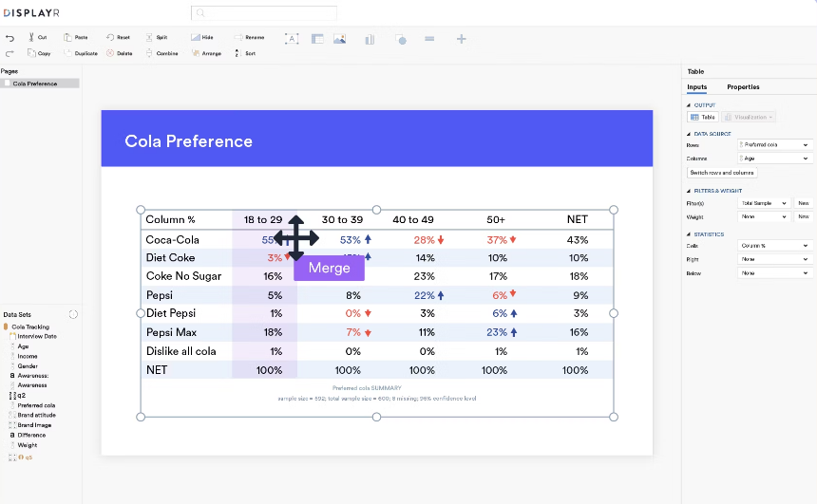Insert a text box with the A icon
This screenshot has width=817, height=504.
[x=292, y=39]
